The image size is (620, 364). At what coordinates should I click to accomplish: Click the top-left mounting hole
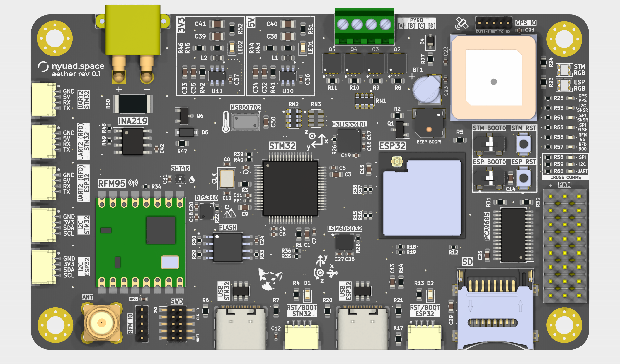[x=55, y=38]
